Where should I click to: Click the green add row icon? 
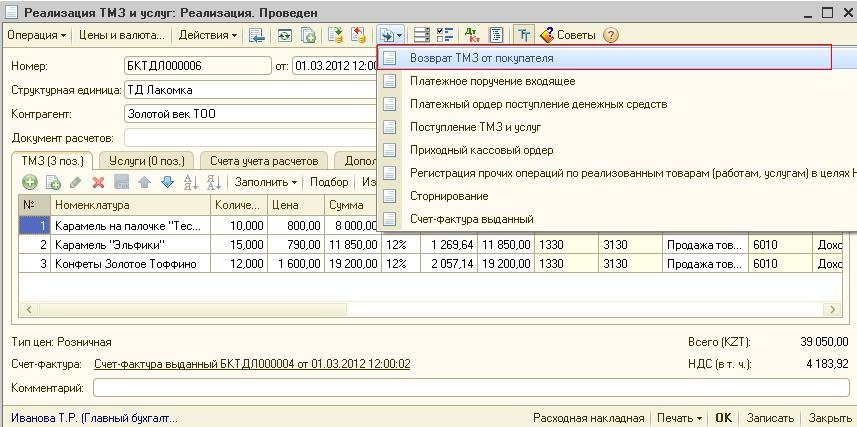click(29, 182)
